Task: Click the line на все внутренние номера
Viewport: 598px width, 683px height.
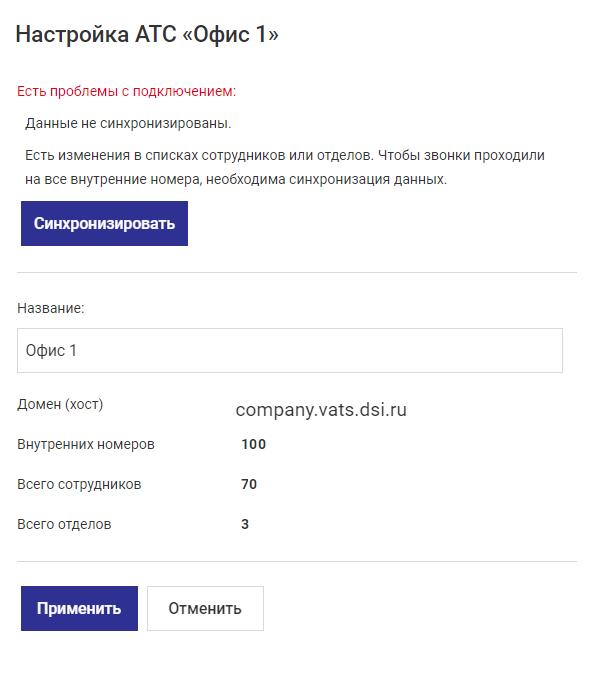Action: click(x=236, y=179)
